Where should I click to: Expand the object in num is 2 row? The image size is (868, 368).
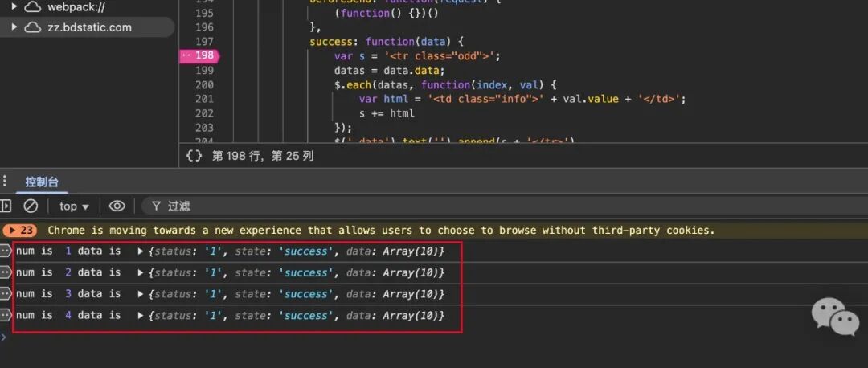(x=141, y=273)
